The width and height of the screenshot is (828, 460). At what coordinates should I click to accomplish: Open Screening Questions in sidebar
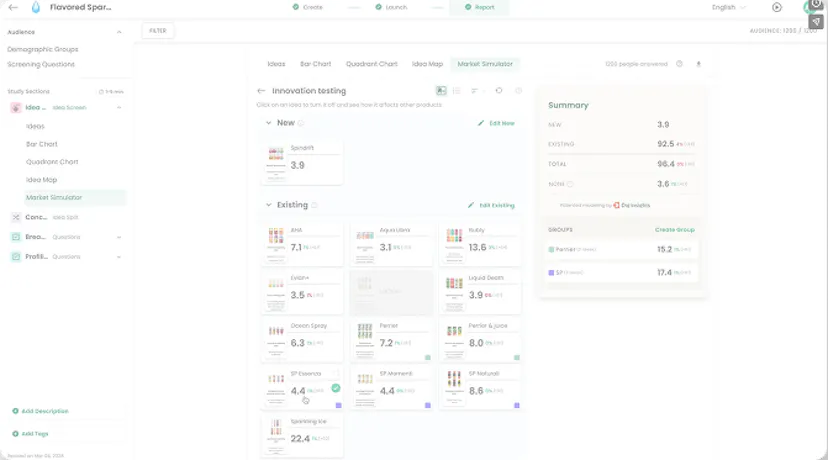(41, 64)
